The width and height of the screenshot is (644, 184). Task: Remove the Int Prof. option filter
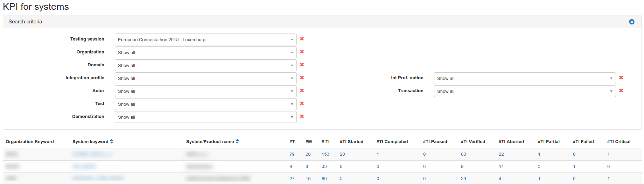click(621, 78)
